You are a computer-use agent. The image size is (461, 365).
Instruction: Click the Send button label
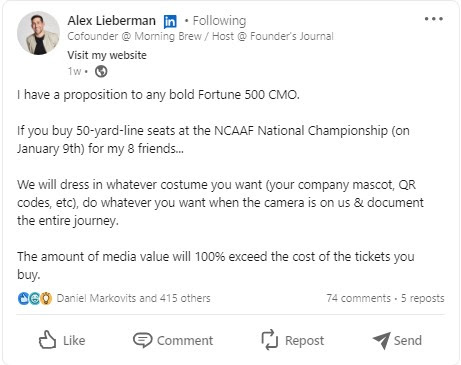click(x=408, y=340)
